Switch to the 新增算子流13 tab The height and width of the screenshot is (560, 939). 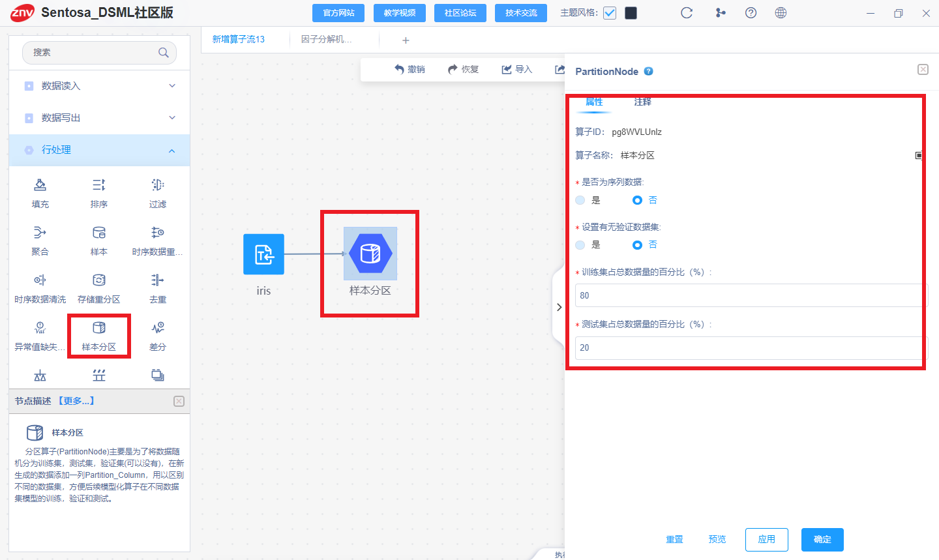[x=239, y=40]
